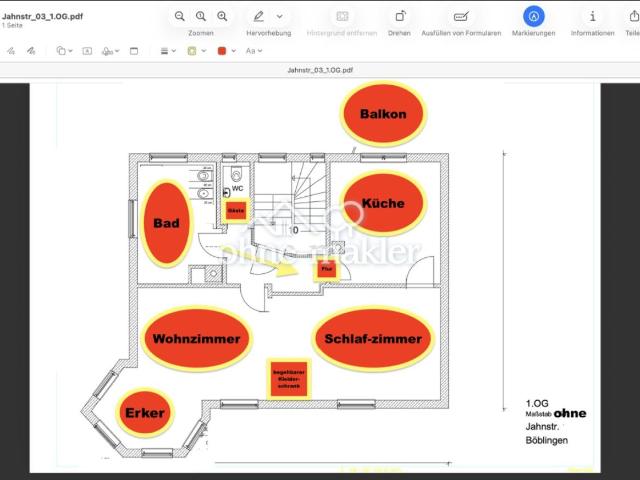Rotate the page with Drehen

pyautogui.click(x=400, y=16)
